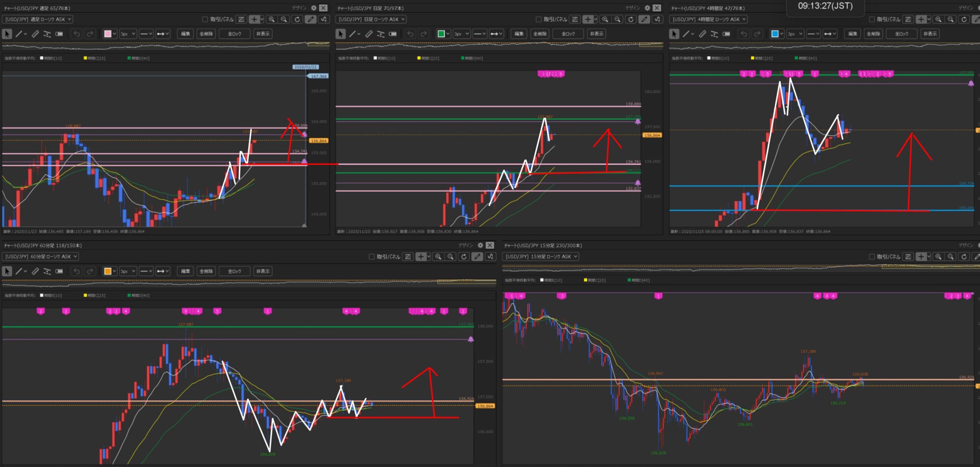Open [USD/JPY] 15分足 ローソク ASK selector
This screenshot has width=980, height=467.
pos(540,257)
